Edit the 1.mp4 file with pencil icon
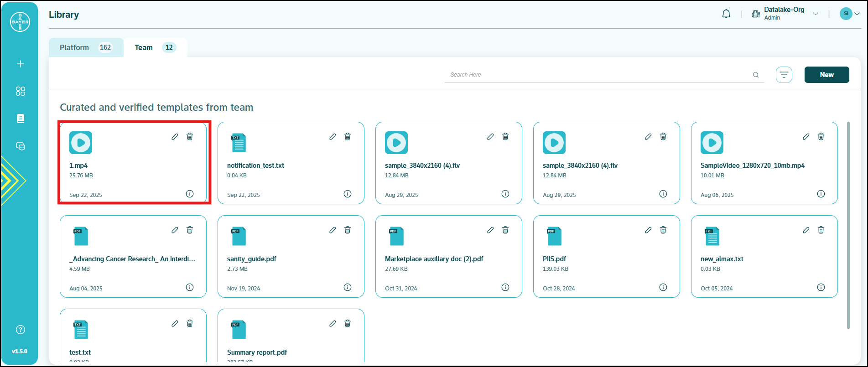This screenshot has width=868, height=367. [175, 137]
